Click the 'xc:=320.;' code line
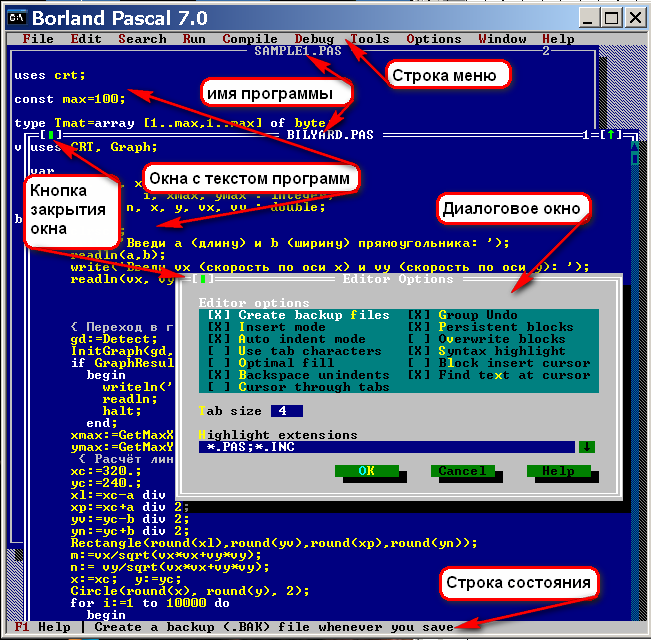 pyautogui.click(x=106, y=471)
